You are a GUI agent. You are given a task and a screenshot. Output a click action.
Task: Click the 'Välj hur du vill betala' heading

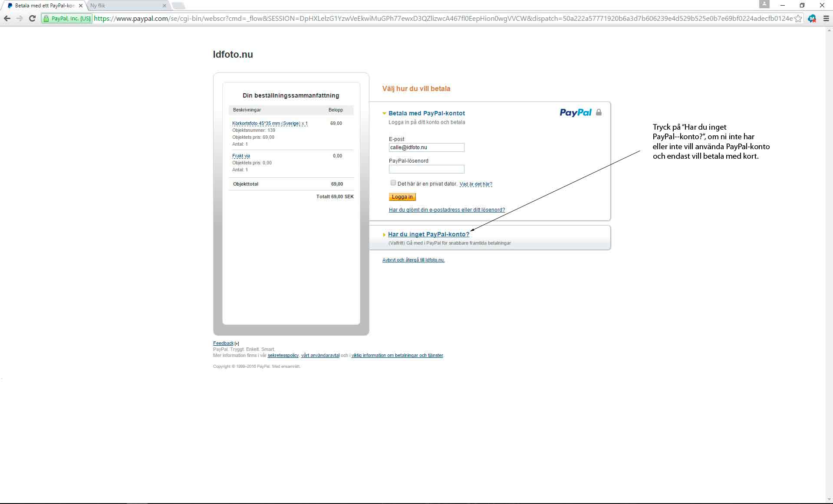(416, 88)
